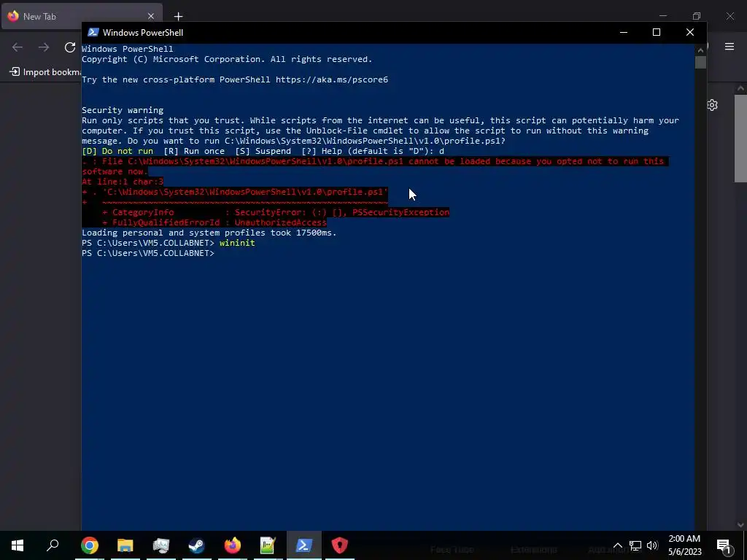
Task: Open Steam from the taskbar
Action: pos(197,545)
